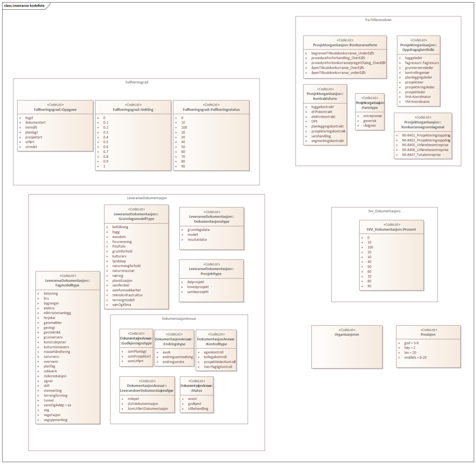Click 'befolkning' in GrunnlagsmodellType

(120, 227)
